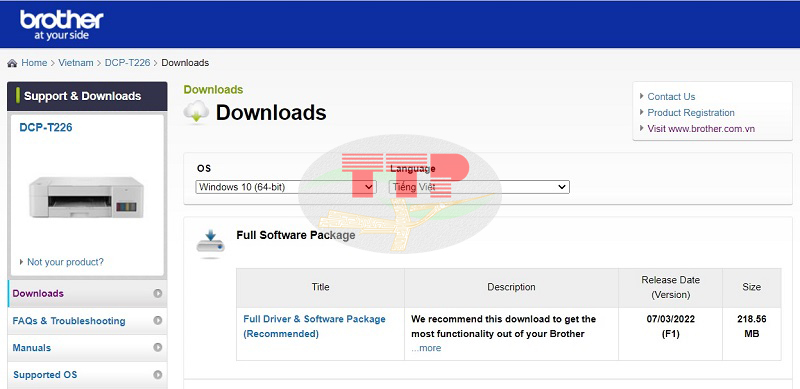Open the OS dropdown showing Windows 10 (64-bit)
800x389 pixels.
(x=286, y=187)
